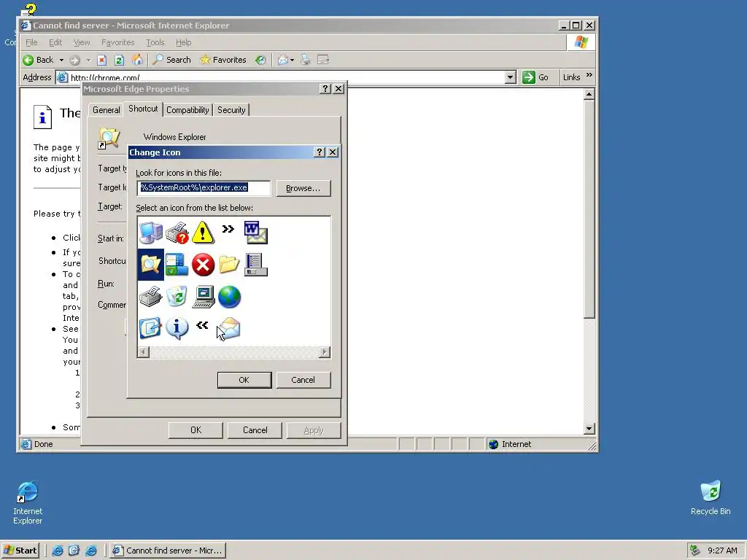Pick the red X error icon
This screenshot has width=747, height=560.
(x=203, y=264)
